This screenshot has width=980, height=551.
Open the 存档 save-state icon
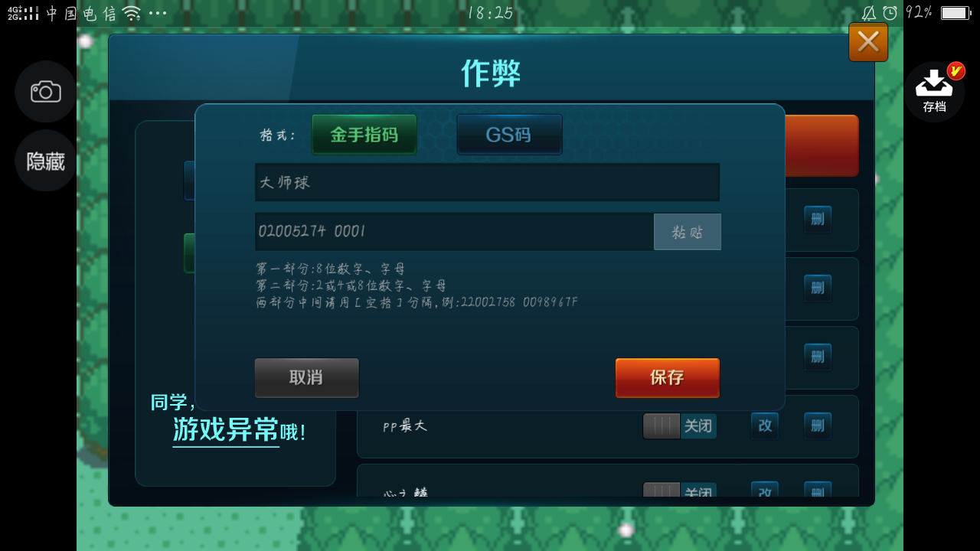pos(934,92)
